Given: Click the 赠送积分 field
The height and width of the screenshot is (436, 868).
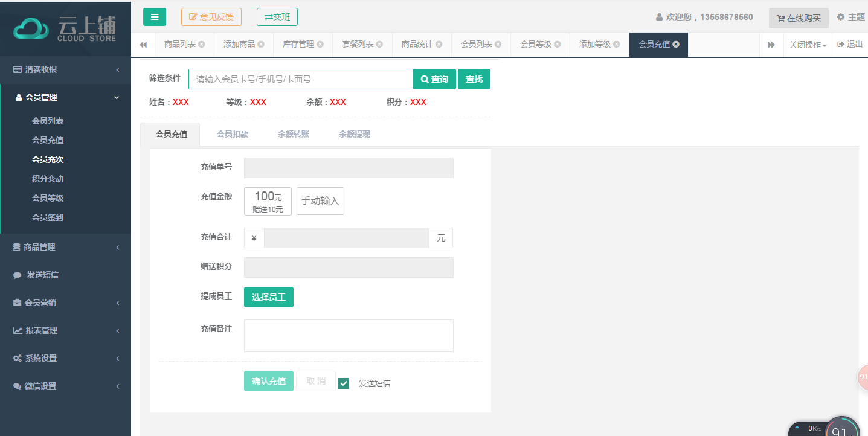Looking at the screenshot, I should (x=349, y=268).
